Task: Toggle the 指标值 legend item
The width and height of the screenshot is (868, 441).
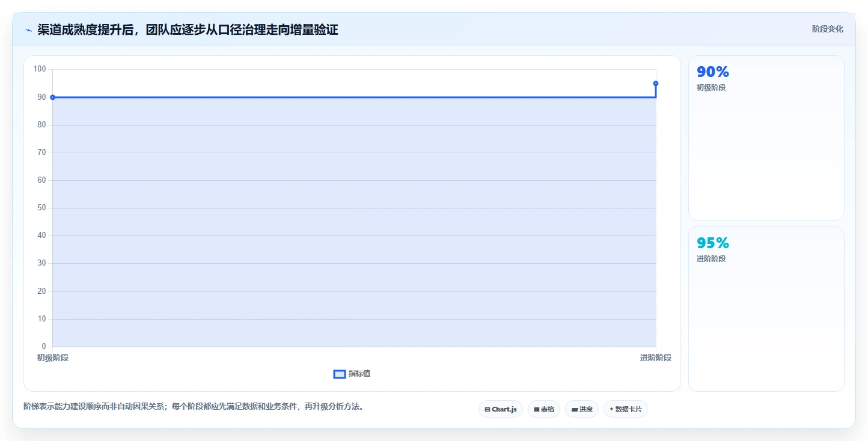Action: [x=352, y=374]
